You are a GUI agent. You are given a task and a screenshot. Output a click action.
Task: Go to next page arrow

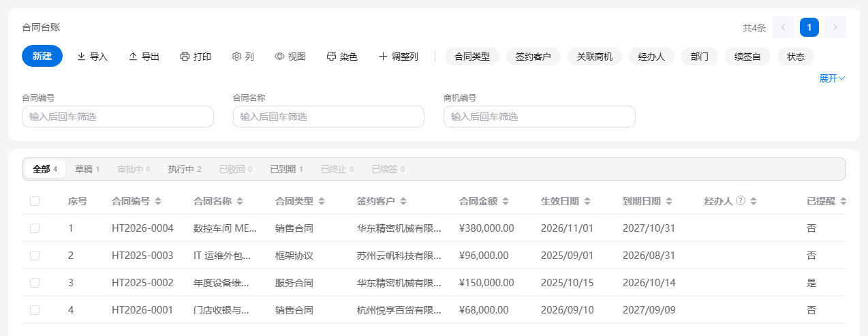coord(835,27)
